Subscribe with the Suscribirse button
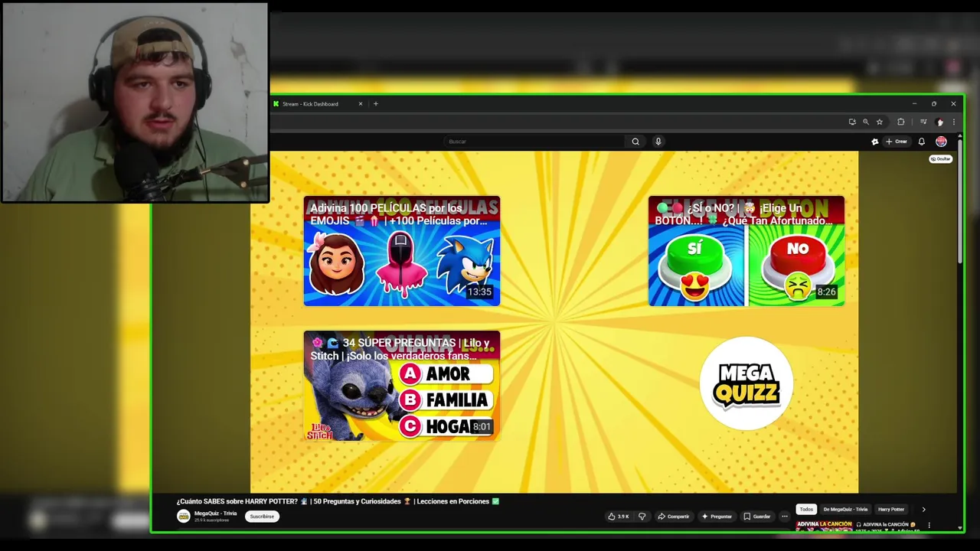 (262, 517)
